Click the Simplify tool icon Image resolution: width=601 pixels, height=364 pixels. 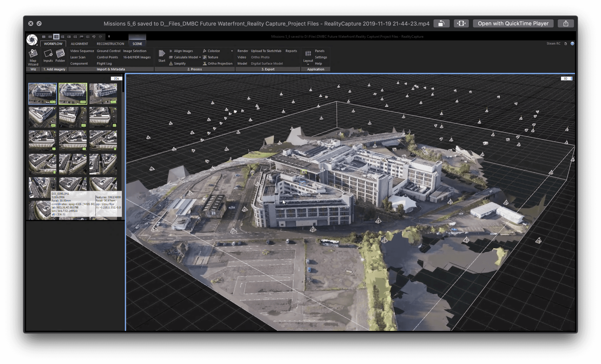click(171, 64)
